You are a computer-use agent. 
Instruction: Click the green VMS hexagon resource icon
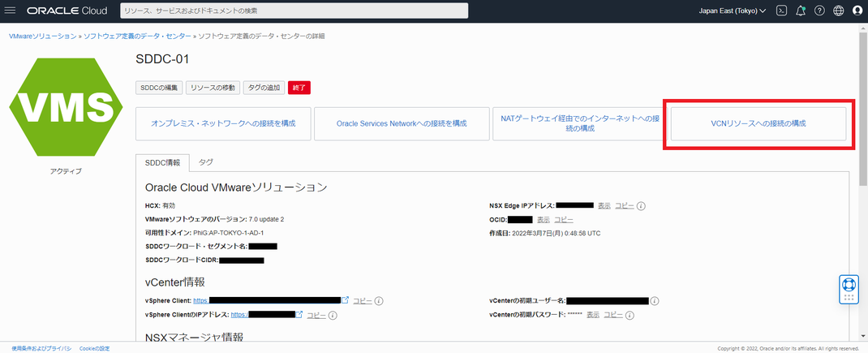66,105
